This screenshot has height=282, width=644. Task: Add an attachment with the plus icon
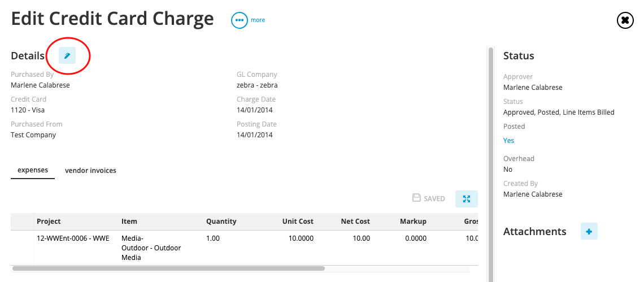coord(589,232)
